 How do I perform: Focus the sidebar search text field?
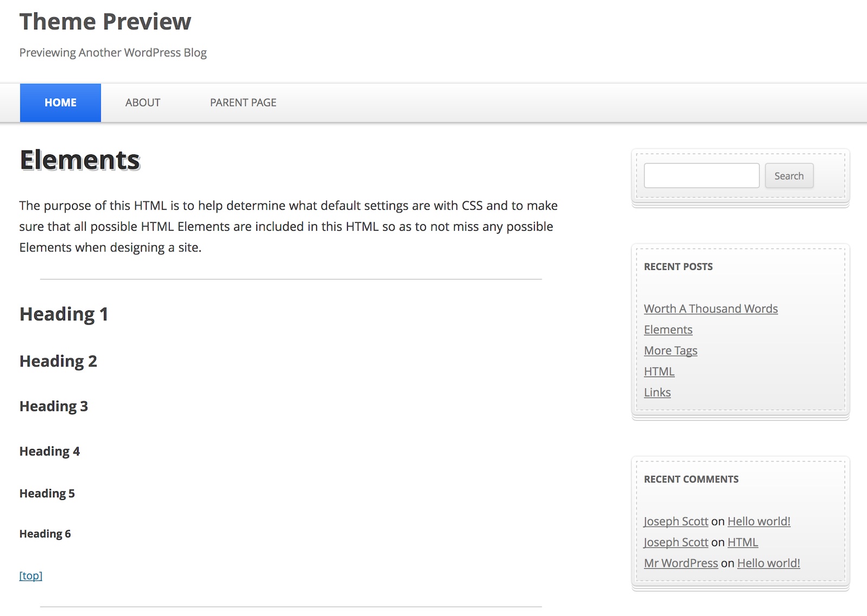pos(701,176)
